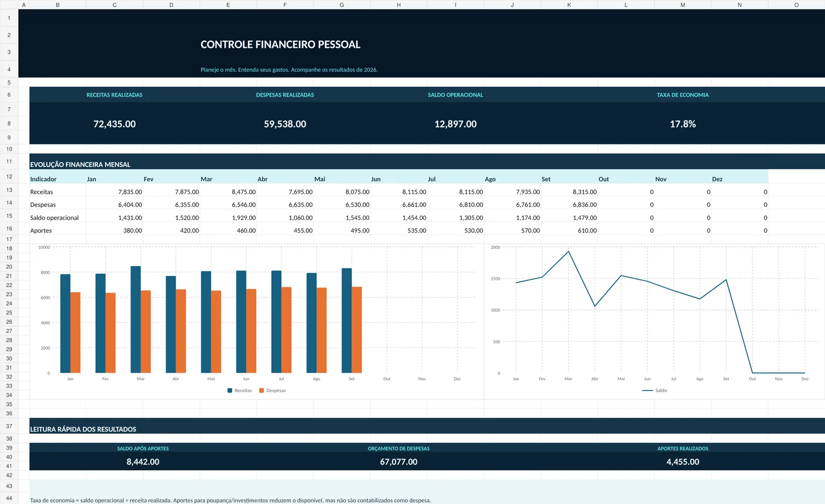Image resolution: width=825 pixels, height=504 pixels.
Task: Click the Saldo operacional row label
Action: pyautogui.click(x=54, y=218)
